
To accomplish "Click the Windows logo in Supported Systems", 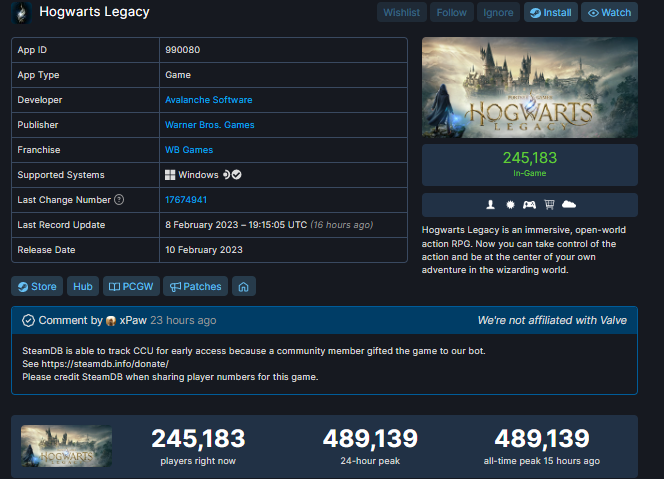I will point(170,175).
